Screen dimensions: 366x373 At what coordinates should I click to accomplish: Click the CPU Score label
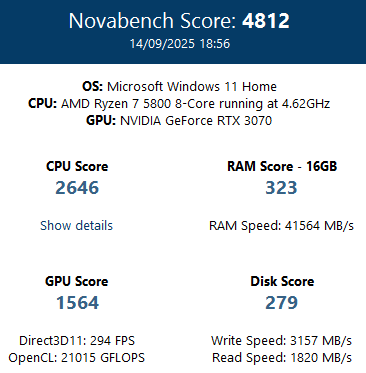(77, 166)
